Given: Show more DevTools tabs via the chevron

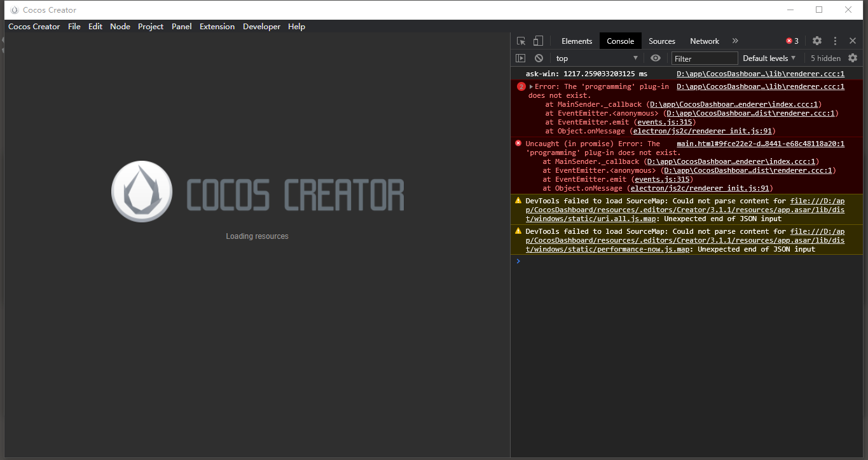Looking at the screenshot, I should point(735,41).
